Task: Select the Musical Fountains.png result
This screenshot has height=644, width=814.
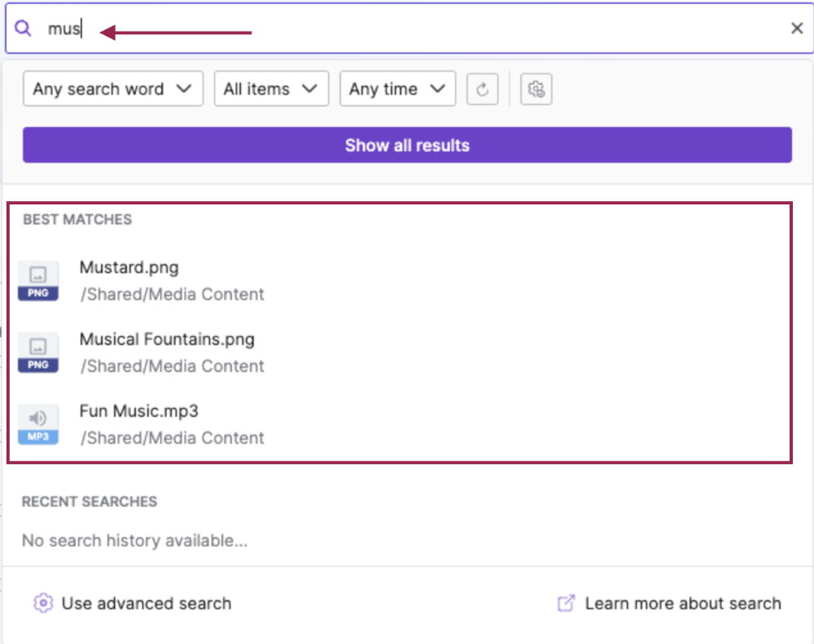Action: pos(167,339)
